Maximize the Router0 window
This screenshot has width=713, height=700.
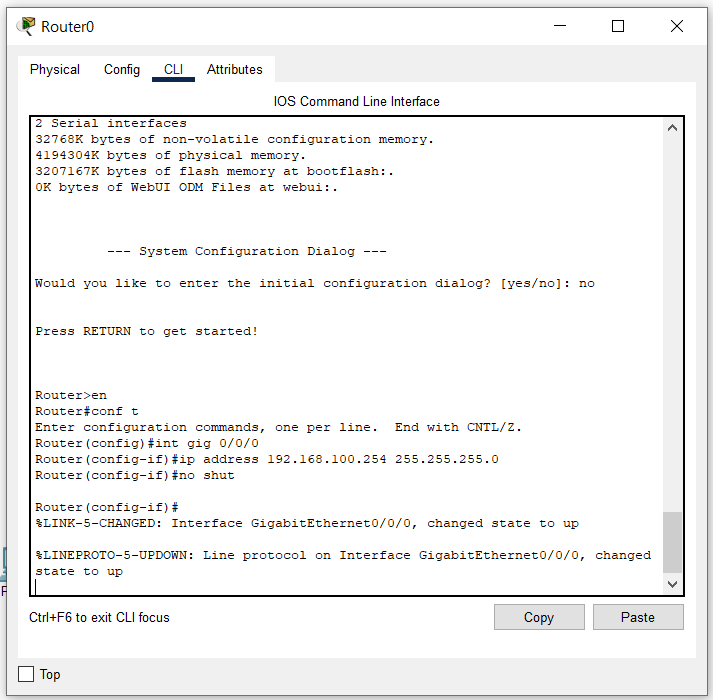[x=618, y=26]
